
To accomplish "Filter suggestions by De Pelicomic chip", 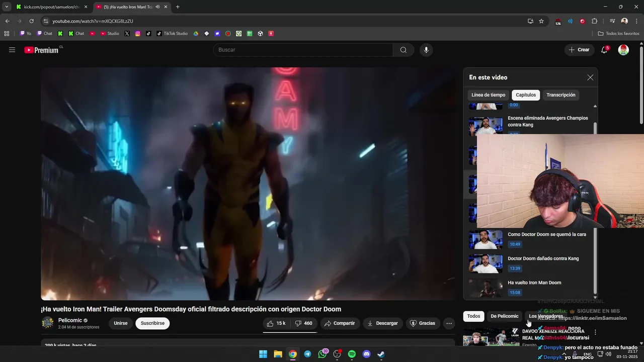I will click(x=505, y=316).
